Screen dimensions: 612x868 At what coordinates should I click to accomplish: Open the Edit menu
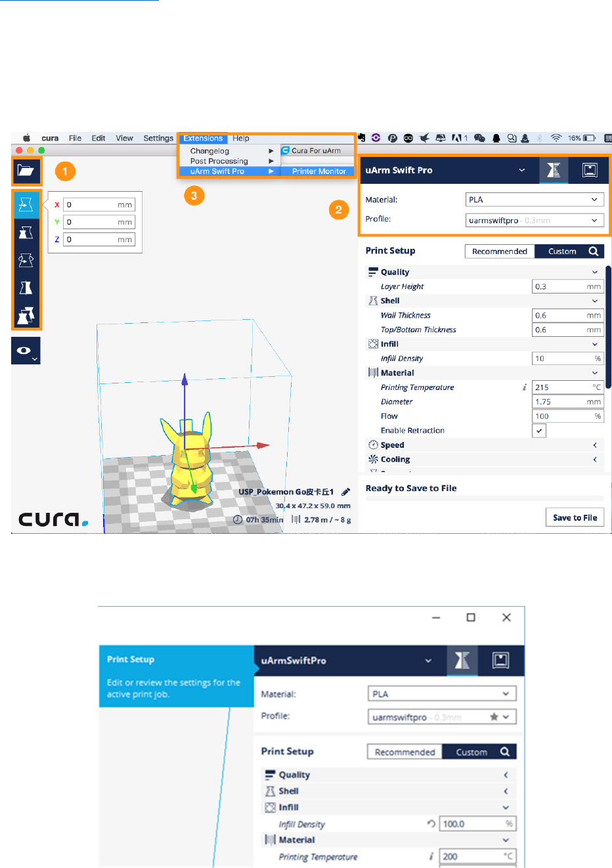(x=98, y=138)
